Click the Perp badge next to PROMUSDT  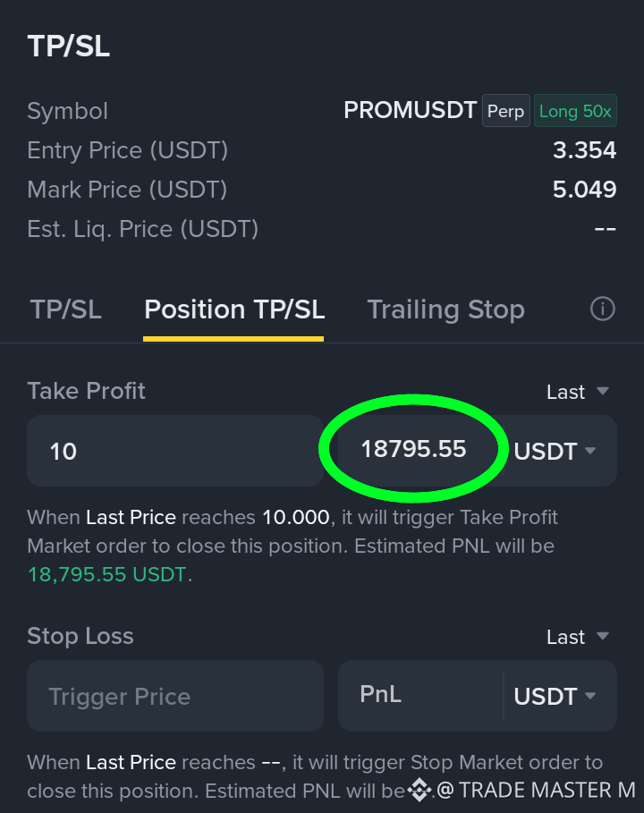(x=505, y=111)
